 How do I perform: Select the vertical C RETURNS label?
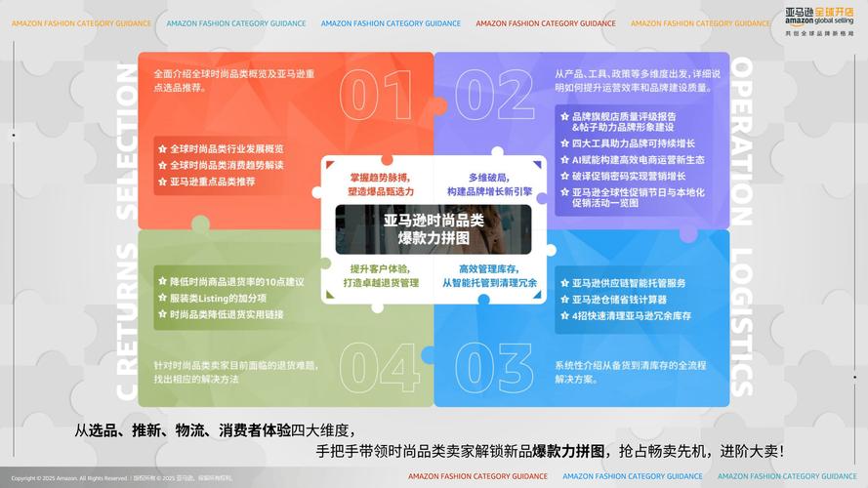tap(127, 321)
